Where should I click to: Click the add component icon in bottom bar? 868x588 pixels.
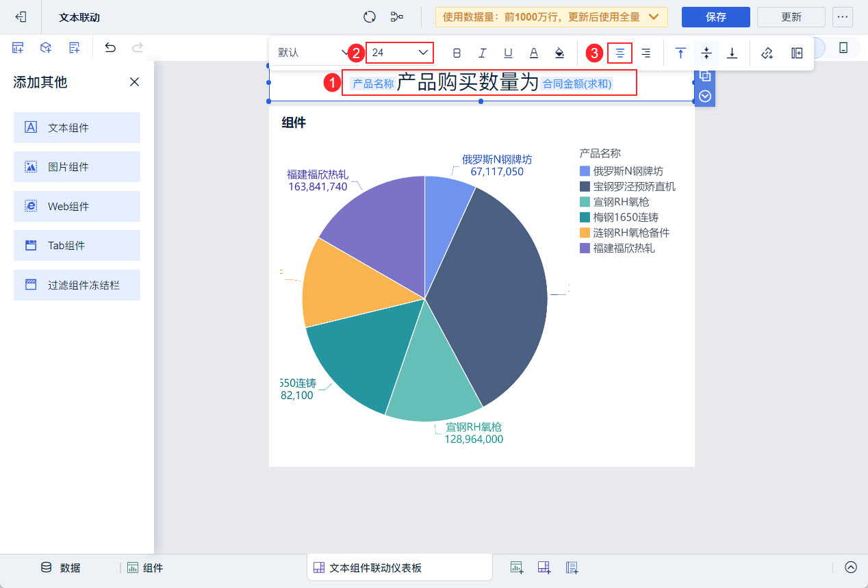pyautogui.click(x=517, y=567)
